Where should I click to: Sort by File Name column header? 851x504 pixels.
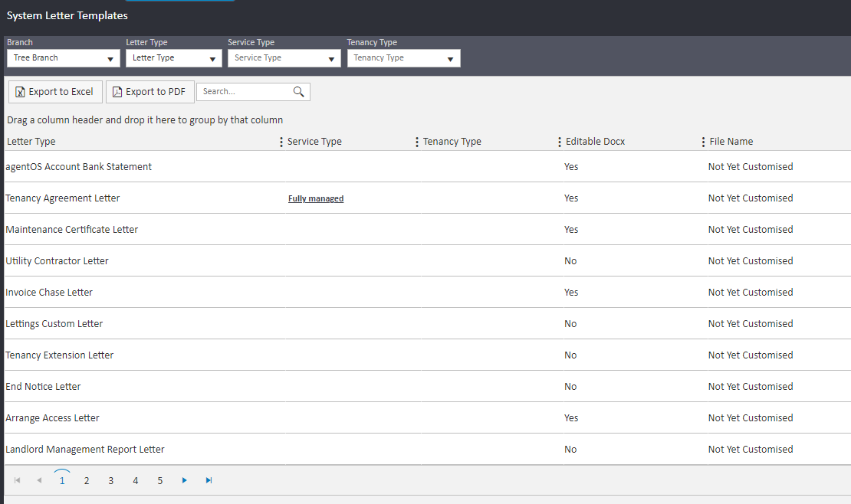(731, 142)
